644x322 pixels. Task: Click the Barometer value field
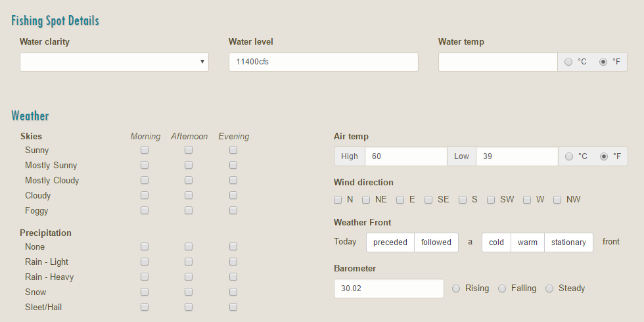pyautogui.click(x=389, y=288)
